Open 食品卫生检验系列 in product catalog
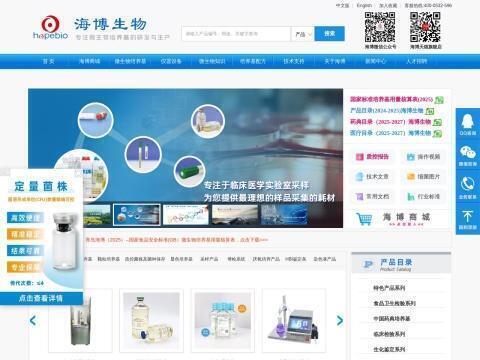 pyautogui.click(x=394, y=303)
